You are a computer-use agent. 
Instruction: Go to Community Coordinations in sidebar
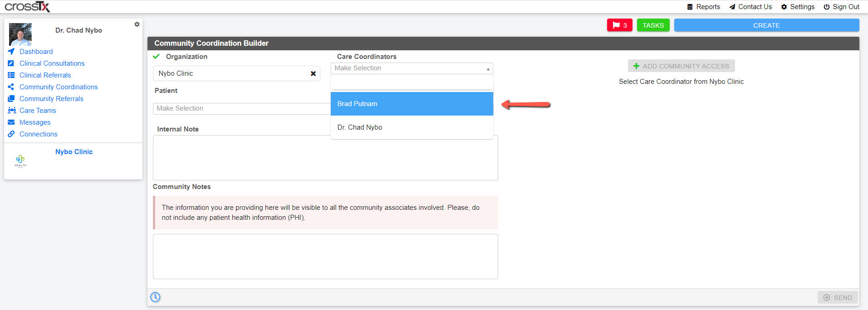(59, 87)
